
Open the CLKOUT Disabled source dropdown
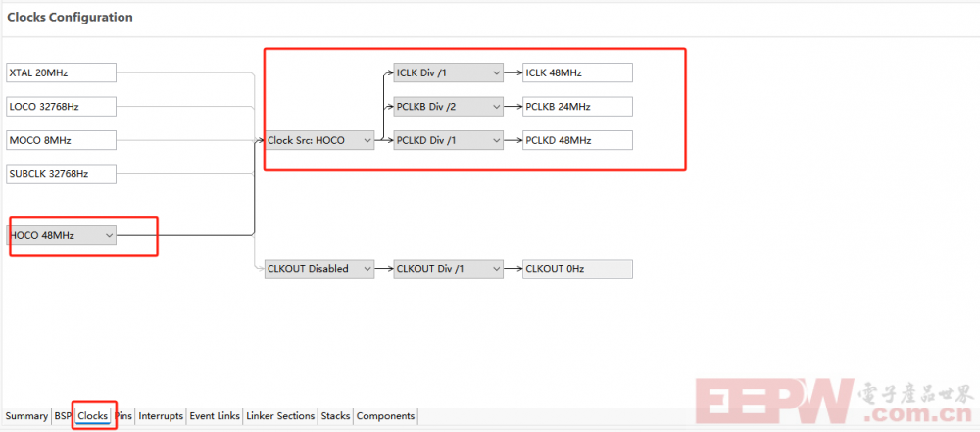[319, 268]
